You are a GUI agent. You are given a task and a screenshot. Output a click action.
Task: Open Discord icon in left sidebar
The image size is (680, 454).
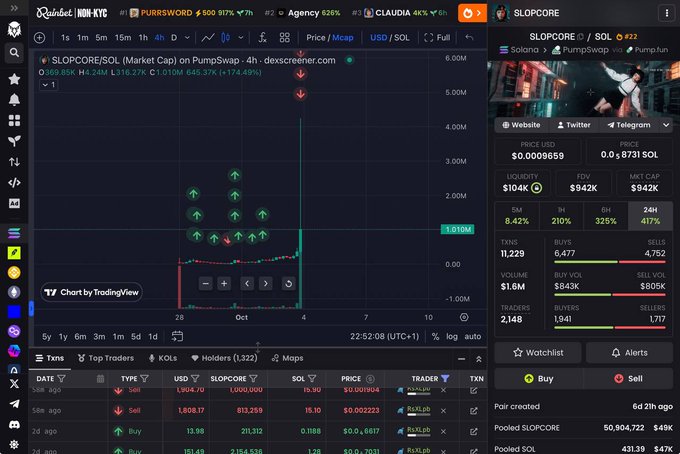click(14, 425)
